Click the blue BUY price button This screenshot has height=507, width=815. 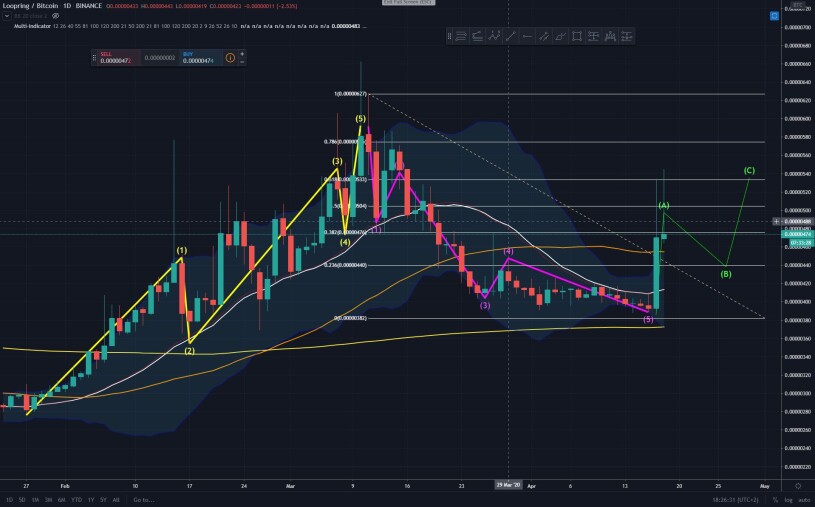(201, 58)
